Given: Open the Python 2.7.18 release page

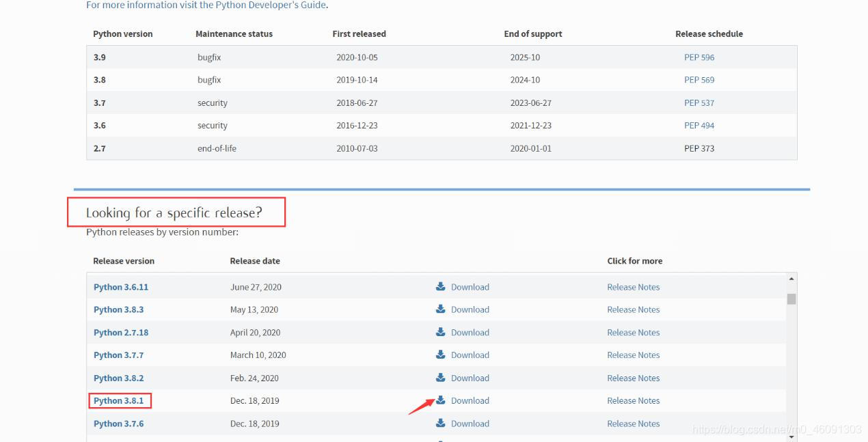Looking at the screenshot, I should 121,333.
